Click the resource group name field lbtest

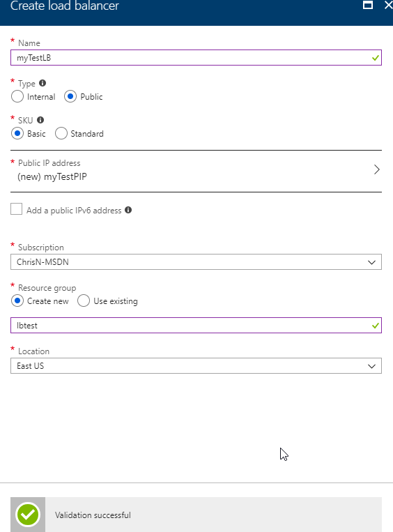click(x=196, y=326)
